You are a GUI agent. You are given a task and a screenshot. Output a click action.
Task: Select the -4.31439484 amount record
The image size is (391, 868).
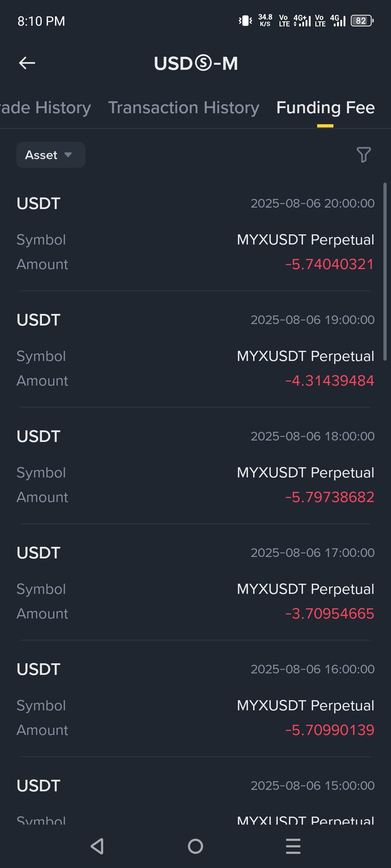click(x=329, y=380)
